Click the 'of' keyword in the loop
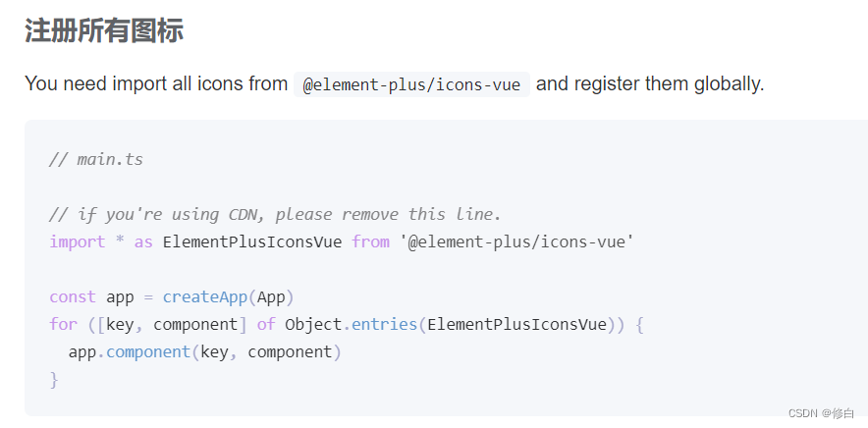The image size is (868, 428). [x=265, y=324]
